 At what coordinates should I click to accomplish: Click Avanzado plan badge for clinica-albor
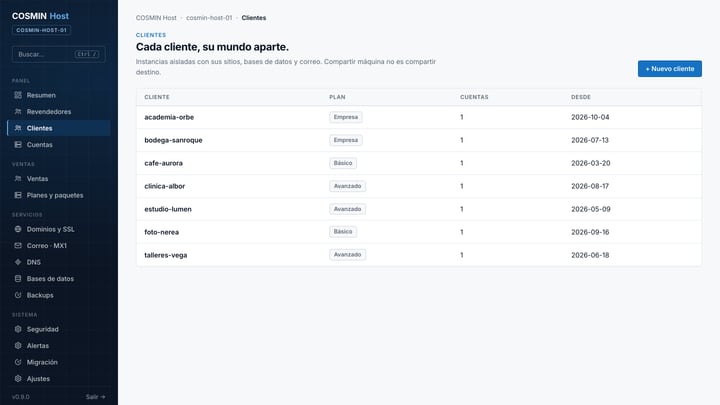(x=348, y=186)
